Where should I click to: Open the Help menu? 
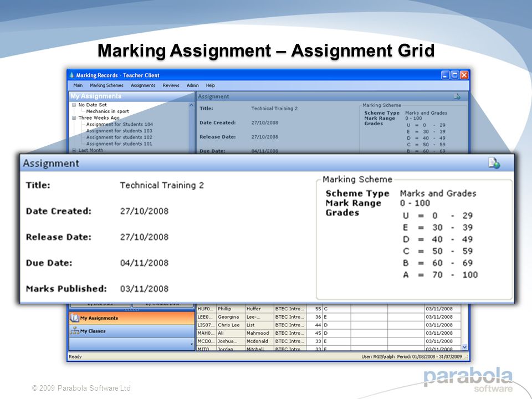click(x=211, y=85)
